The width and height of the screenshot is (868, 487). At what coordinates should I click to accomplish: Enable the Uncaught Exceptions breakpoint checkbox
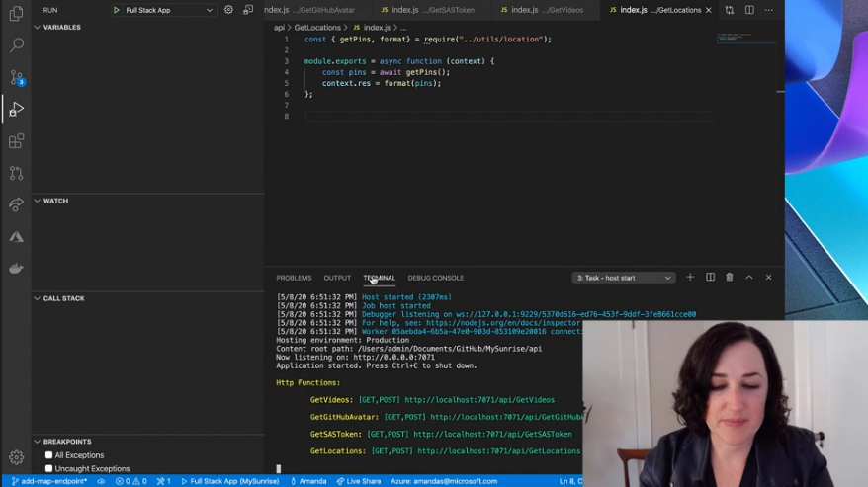[48, 468]
